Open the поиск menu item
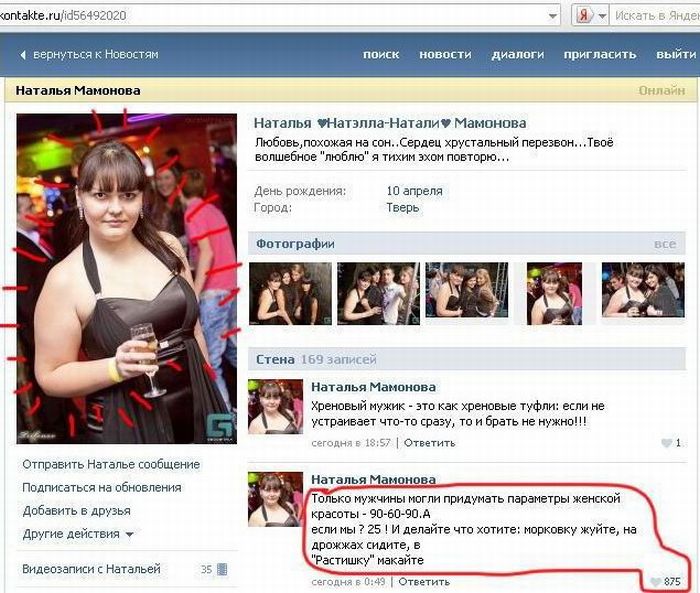This screenshot has width=700, height=593. [x=381, y=55]
